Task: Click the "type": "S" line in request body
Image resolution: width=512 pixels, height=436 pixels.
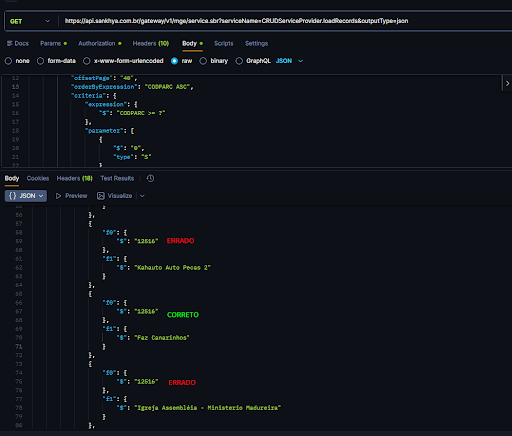Action: point(132,157)
